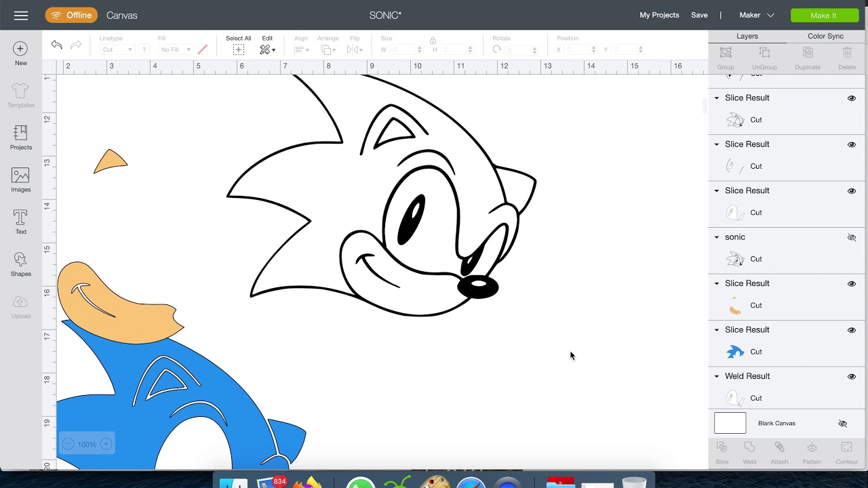The image size is (868, 488).
Task: Click the Width size input field
Action: 407,49
